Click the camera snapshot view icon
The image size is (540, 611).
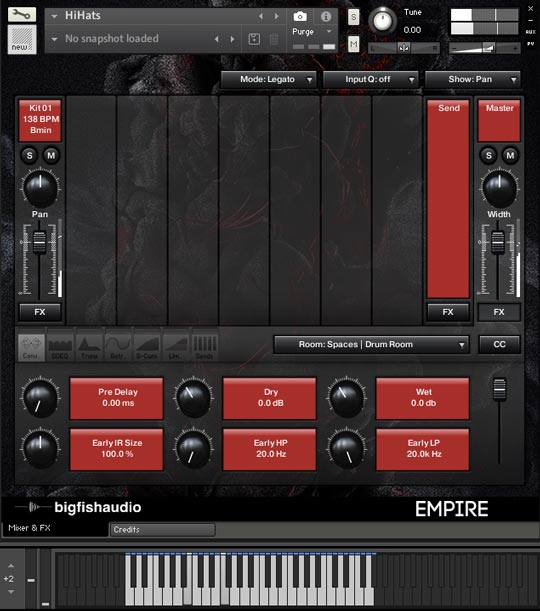[300, 16]
